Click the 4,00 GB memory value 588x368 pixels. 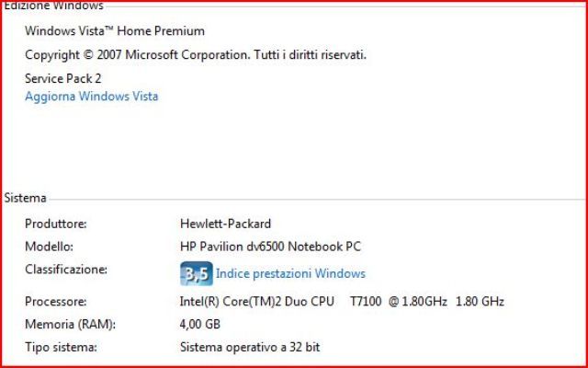tap(200, 324)
